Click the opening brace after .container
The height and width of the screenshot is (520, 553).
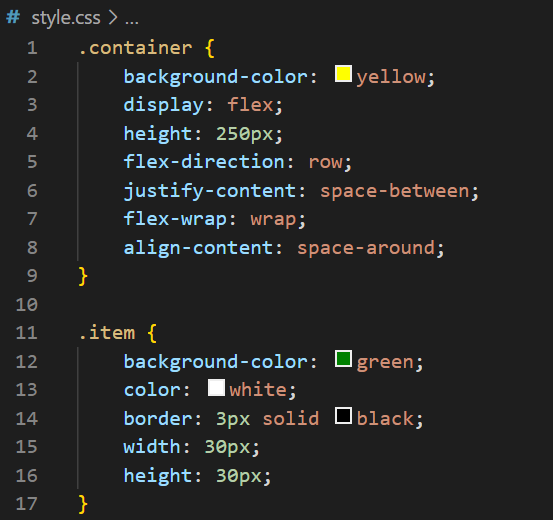209,48
